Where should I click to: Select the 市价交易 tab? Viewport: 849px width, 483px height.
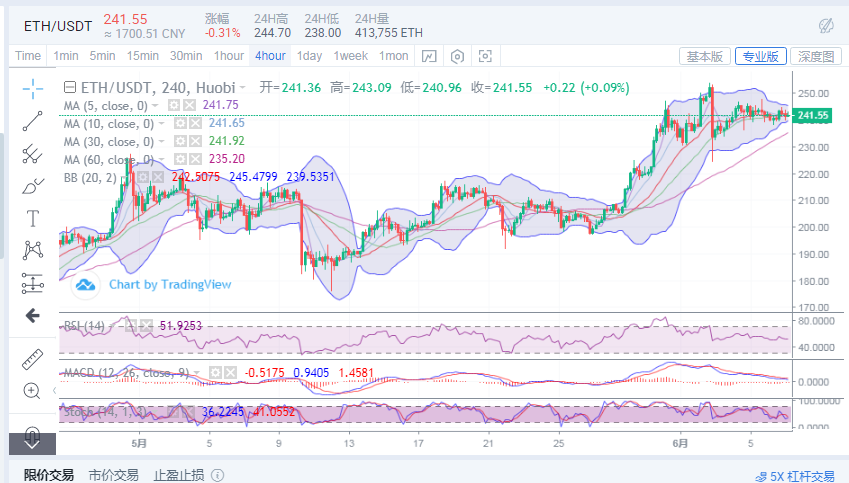tap(112, 475)
